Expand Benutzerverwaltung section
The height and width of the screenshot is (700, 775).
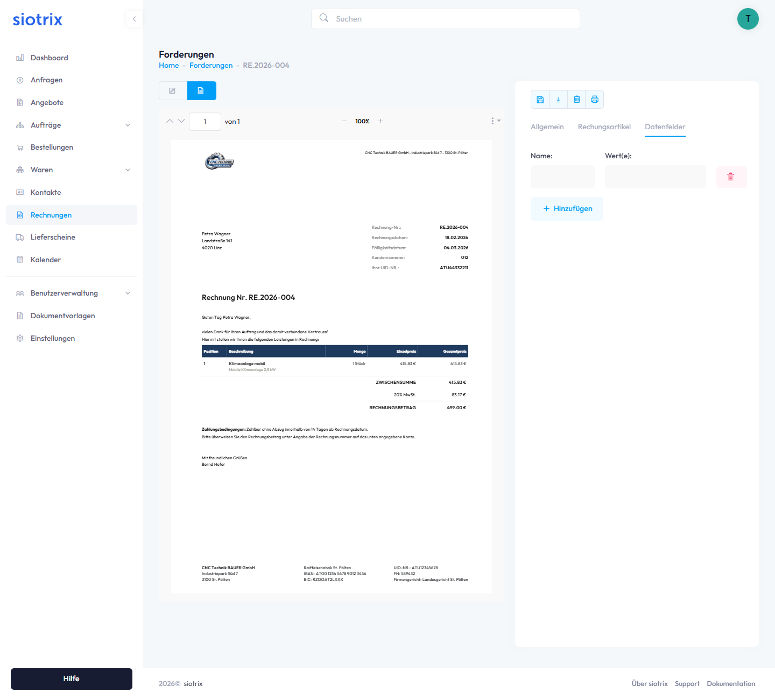(x=128, y=293)
